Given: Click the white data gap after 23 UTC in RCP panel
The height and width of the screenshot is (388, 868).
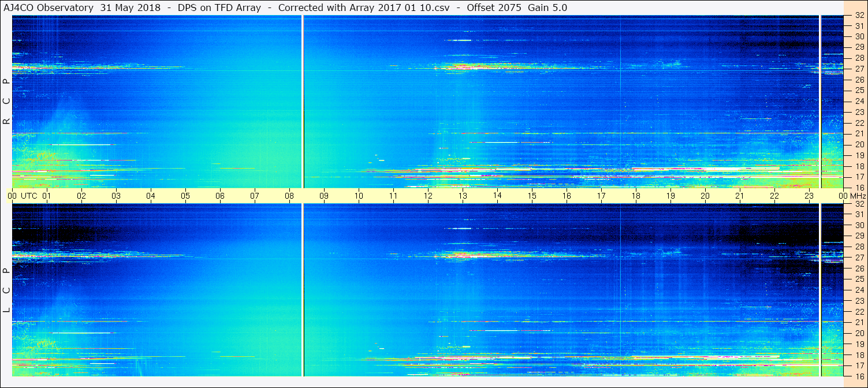Looking at the screenshot, I should (x=820, y=102).
